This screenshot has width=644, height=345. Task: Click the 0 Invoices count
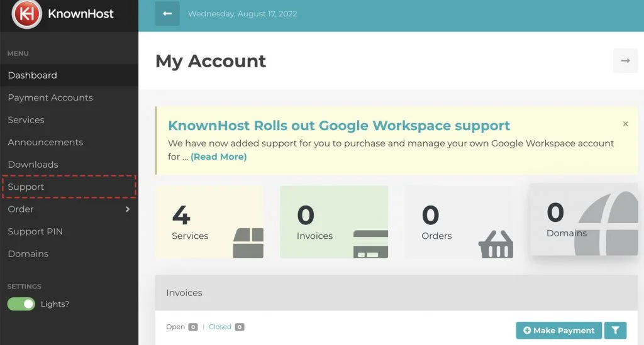[x=306, y=215]
